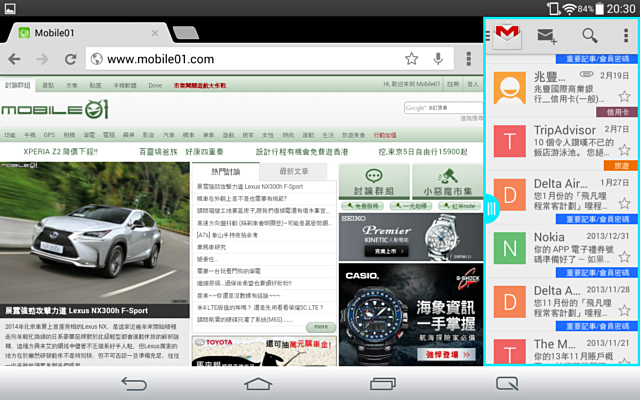Open 討論群組 green tile
Viewport: 640px width, 400px height.
(x=374, y=182)
